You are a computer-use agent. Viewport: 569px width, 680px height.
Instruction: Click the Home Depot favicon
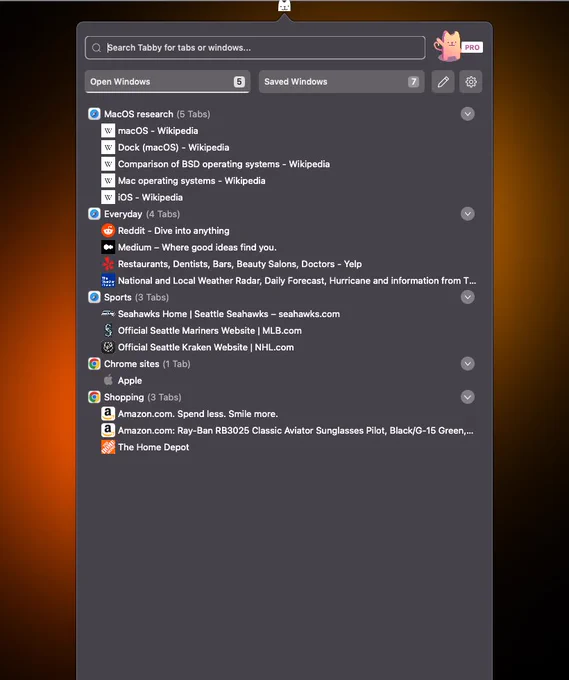pos(108,447)
